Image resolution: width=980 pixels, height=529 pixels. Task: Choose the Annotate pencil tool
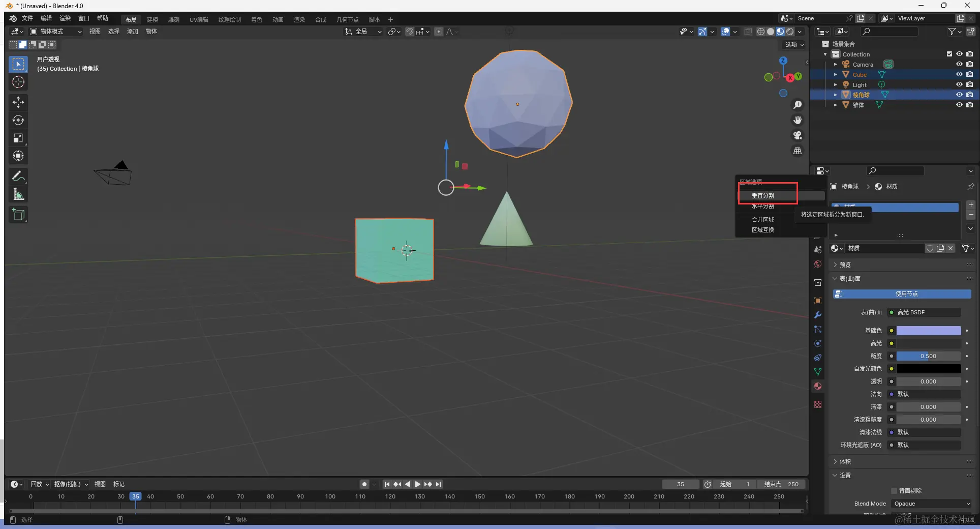(18, 176)
